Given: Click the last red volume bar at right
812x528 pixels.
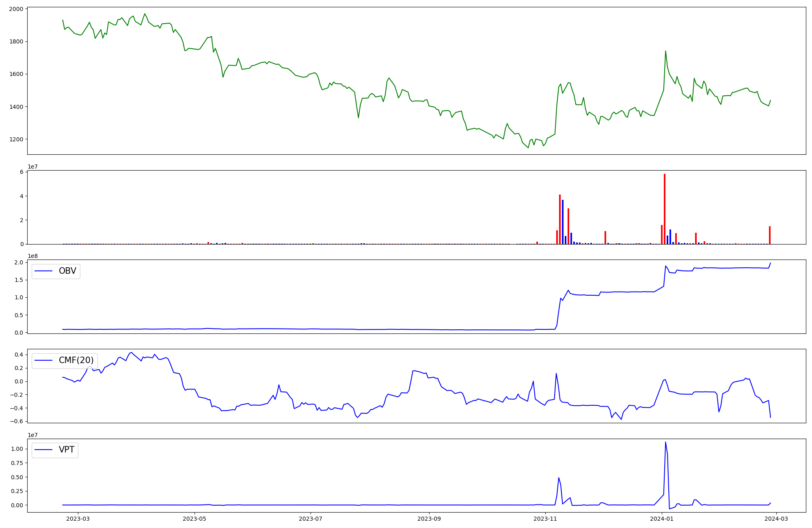Looking at the screenshot, I should coord(770,235).
